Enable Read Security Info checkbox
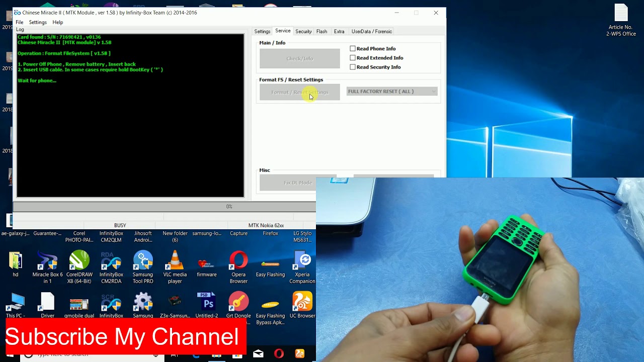The width and height of the screenshot is (644, 362). [x=353, y=67]
